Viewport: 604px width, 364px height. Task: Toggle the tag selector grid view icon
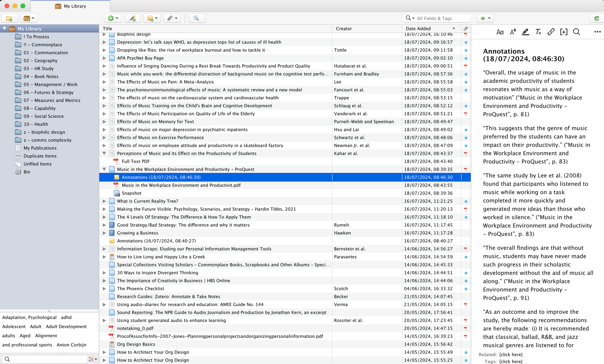pos(92,359)
